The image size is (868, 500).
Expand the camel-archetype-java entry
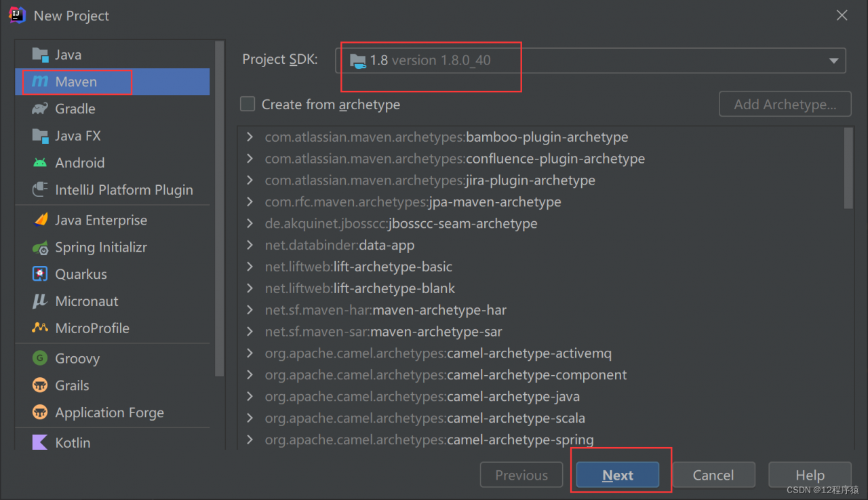[250, 397]
